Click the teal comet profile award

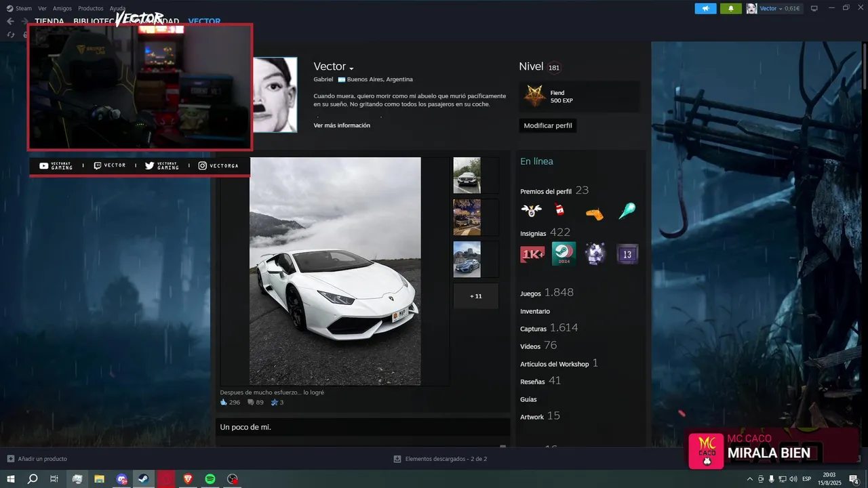(627, 211)
